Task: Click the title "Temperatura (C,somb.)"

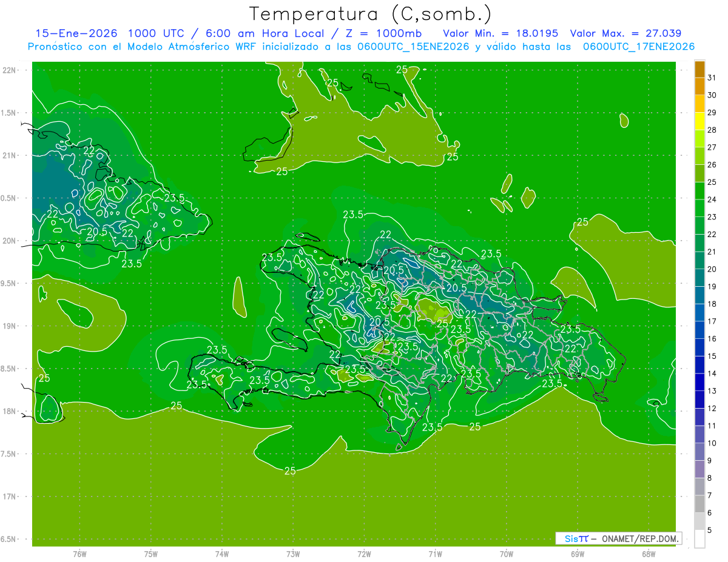Action: point(370,13)
